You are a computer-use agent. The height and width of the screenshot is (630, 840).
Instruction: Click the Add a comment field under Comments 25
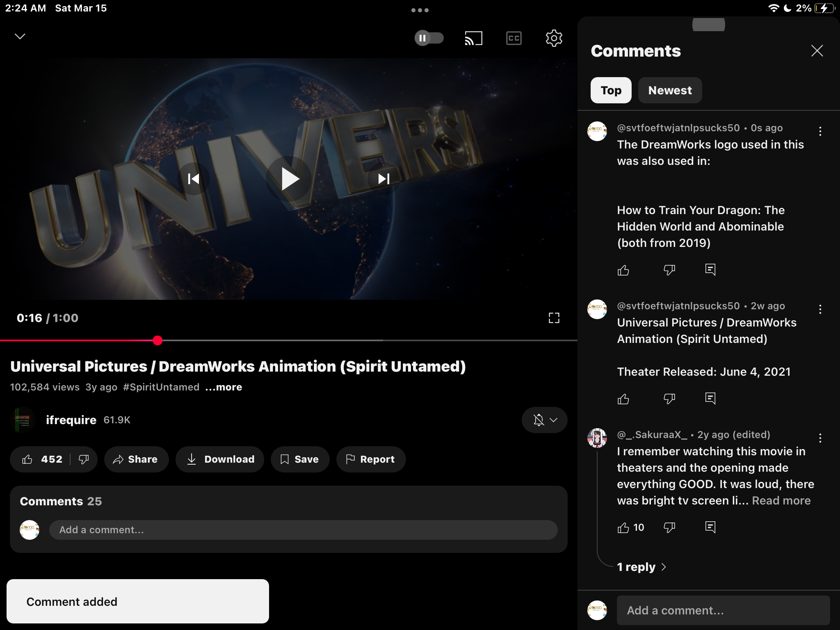(303, 530)
